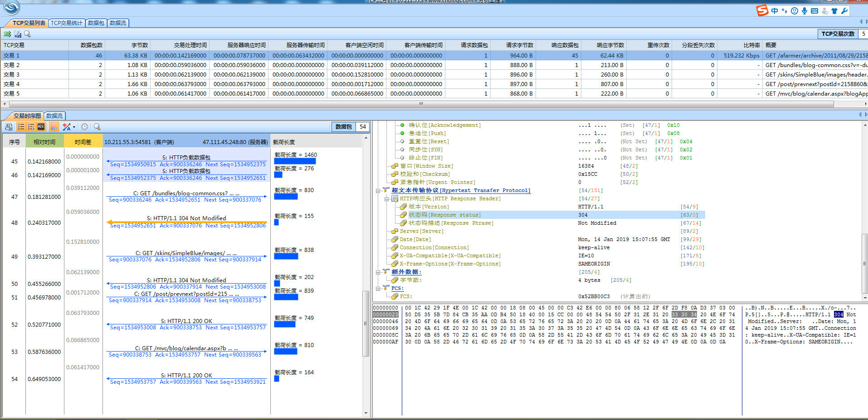Switch to the TCP交易统计 tab
The width and height of the screenshot is (868, 420).
67,23
